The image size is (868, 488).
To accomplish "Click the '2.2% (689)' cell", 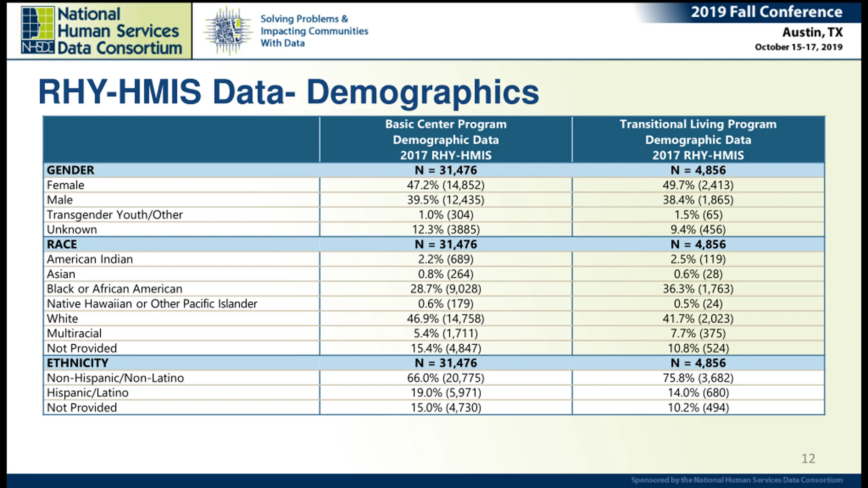I will (446, 259).
